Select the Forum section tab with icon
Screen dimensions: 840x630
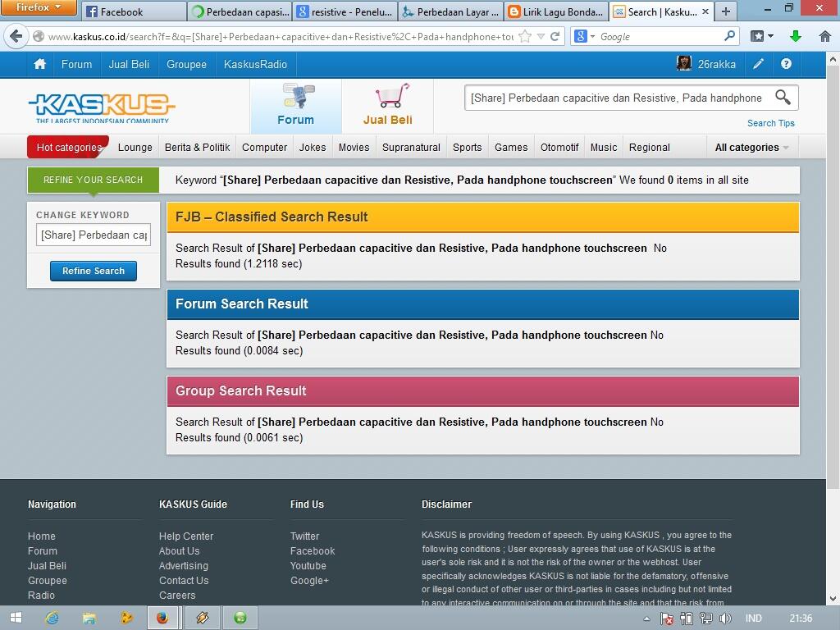(x=295, y=106)
